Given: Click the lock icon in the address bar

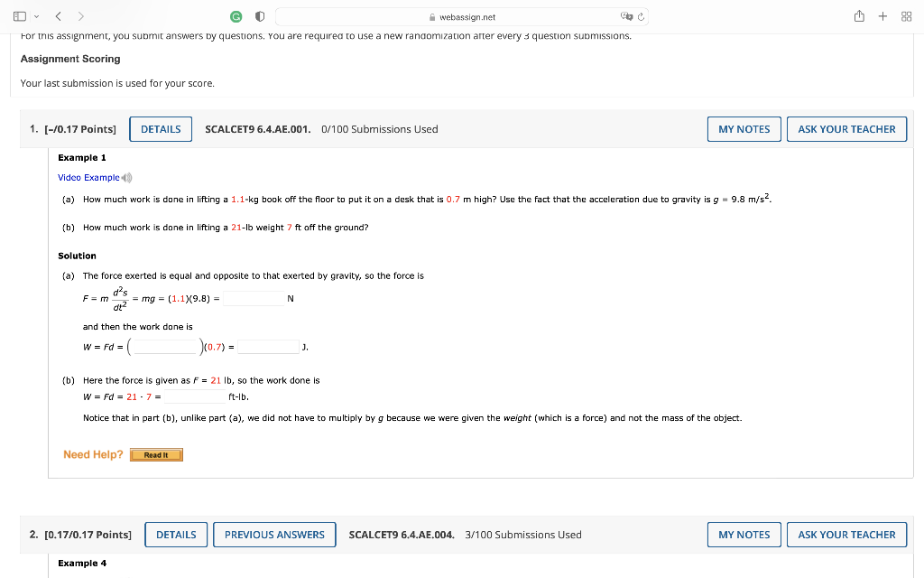Looking at the screenshot, I should [433, 15].
